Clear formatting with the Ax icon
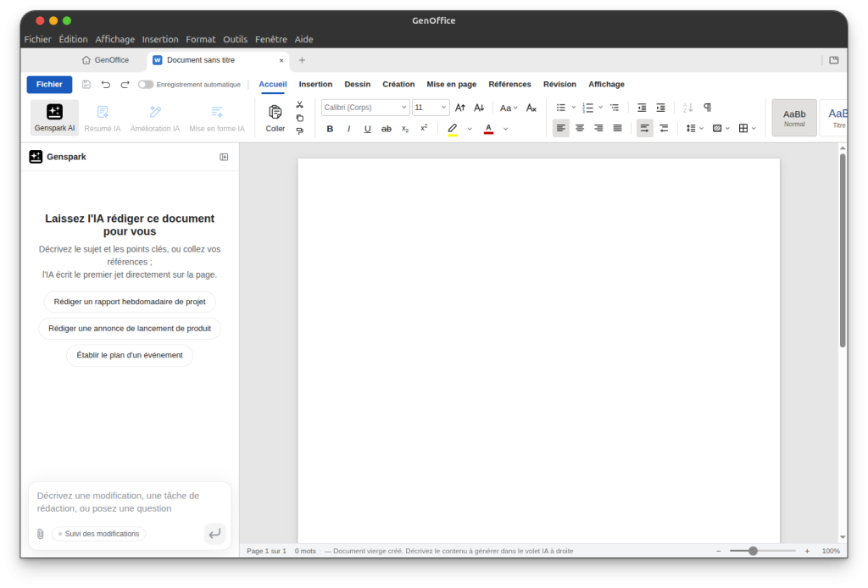The height and width of the screenshot is (588, 868). 531,108
